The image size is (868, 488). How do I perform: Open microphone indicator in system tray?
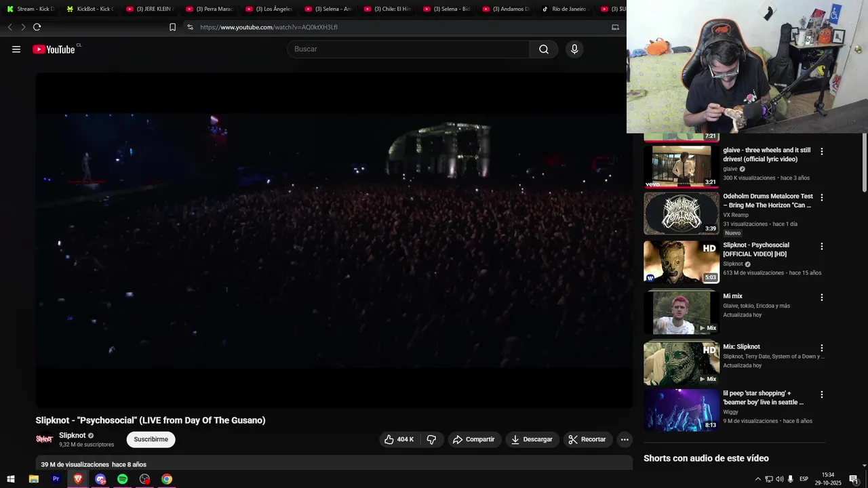tap(790, 479)
